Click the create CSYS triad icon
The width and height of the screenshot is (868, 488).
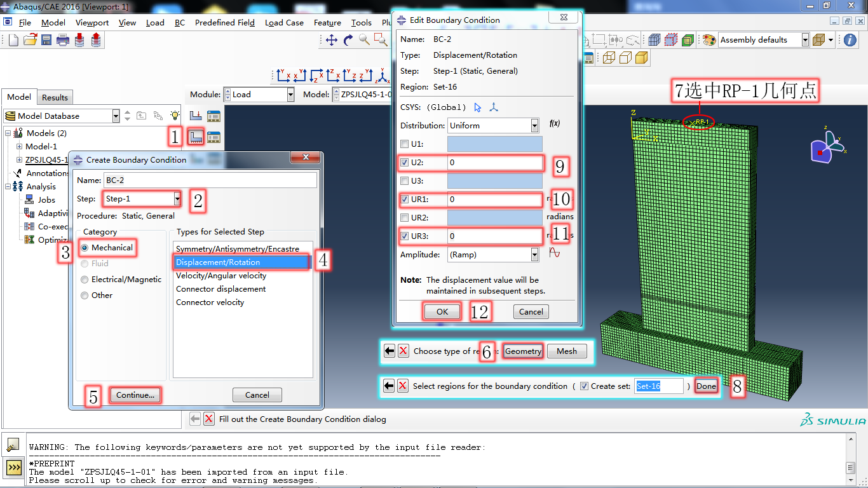coord(494,107)
